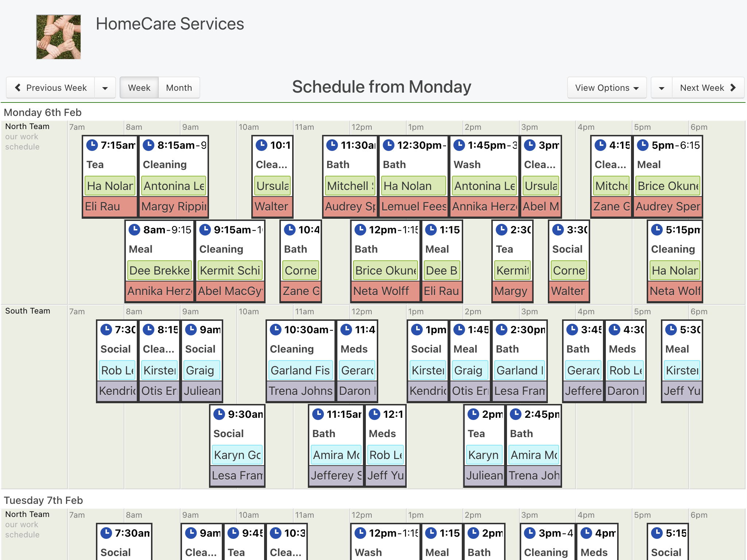Open the dropdown arrow beside Previous Week
Screen dimensions: 747x560
coord(105,88)
